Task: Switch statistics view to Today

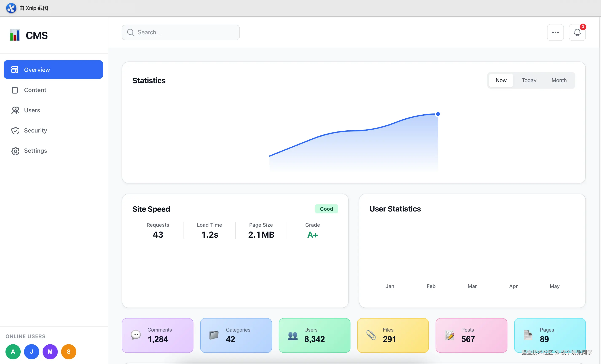Action: tap(529, 80)
